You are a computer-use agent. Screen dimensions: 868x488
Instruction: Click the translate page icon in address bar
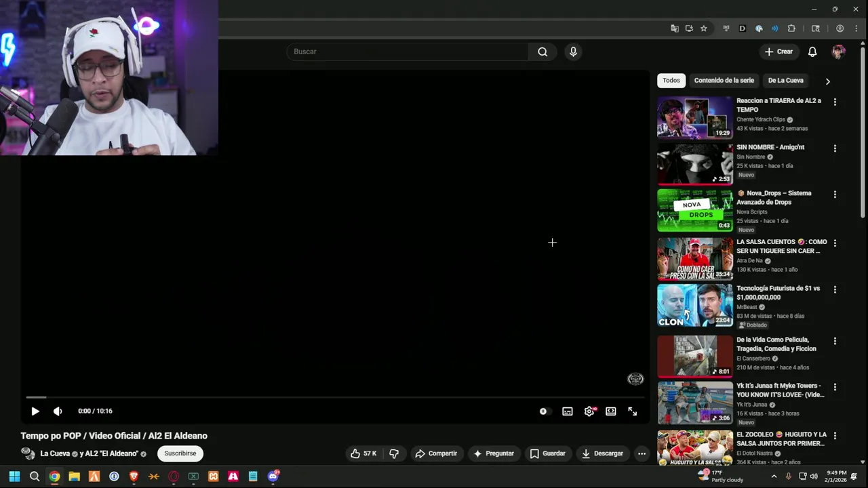point(675,28)
